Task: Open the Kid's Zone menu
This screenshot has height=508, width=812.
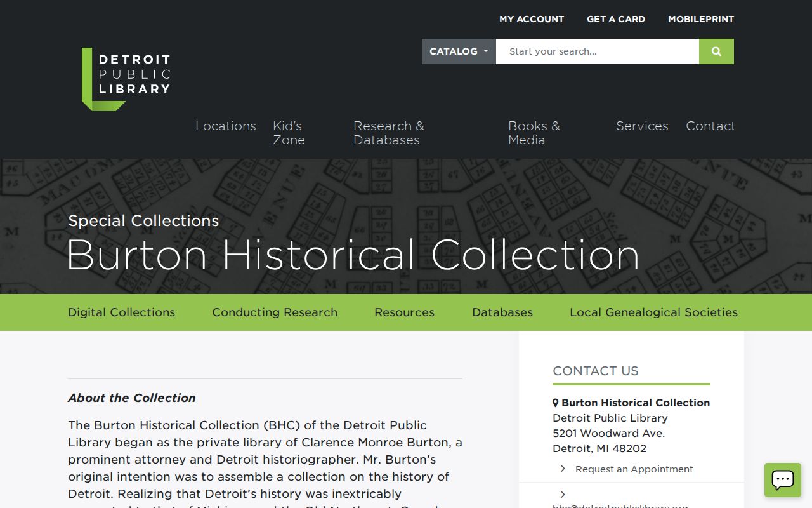Action: [x=289, y=133]
